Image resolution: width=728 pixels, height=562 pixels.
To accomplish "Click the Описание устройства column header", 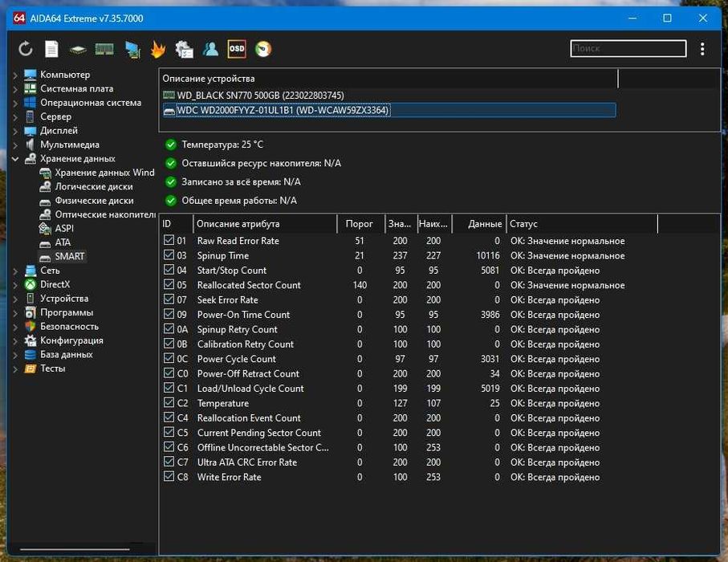I will pyautogui.click(x=388, y=78).
